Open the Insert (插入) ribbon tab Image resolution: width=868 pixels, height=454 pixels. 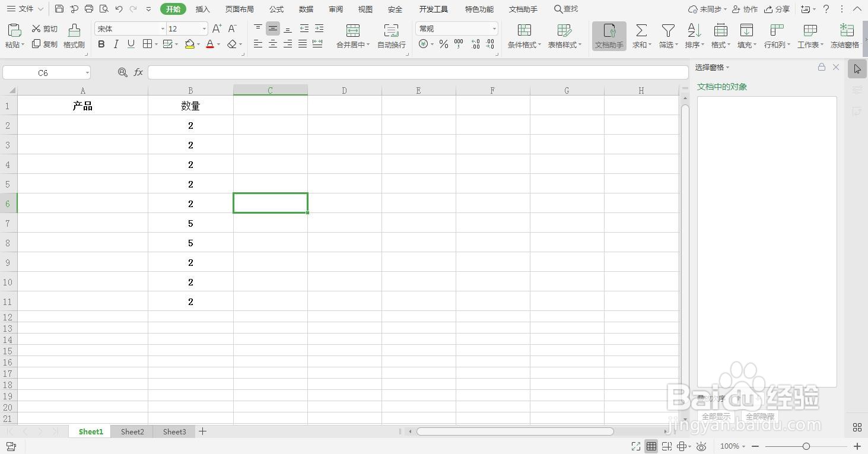click(x=203, y=9)
